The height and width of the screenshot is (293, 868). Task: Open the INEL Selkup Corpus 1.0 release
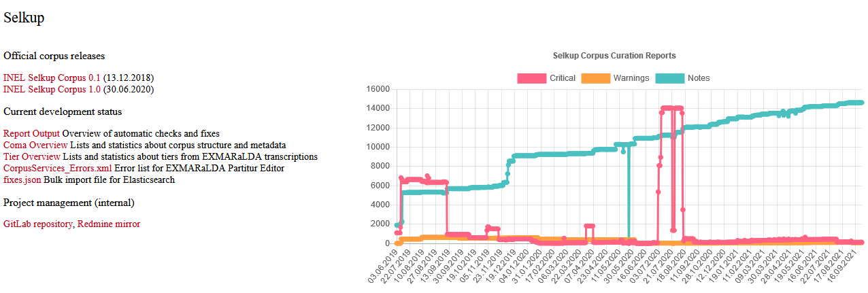click(52, 89)
